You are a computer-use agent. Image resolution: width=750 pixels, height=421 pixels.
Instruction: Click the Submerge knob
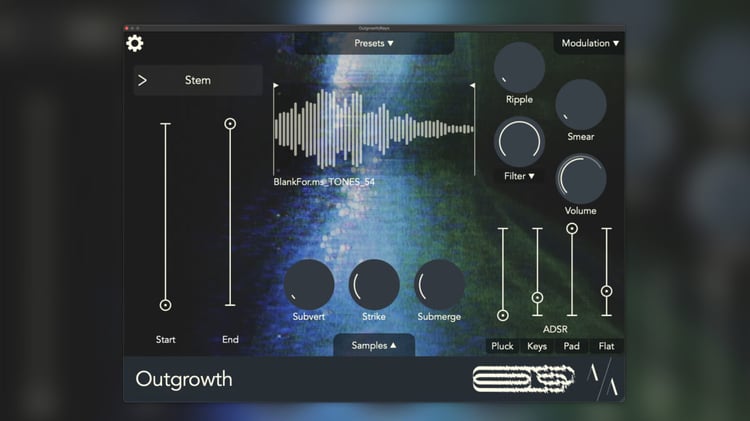[x=439, y=285]
